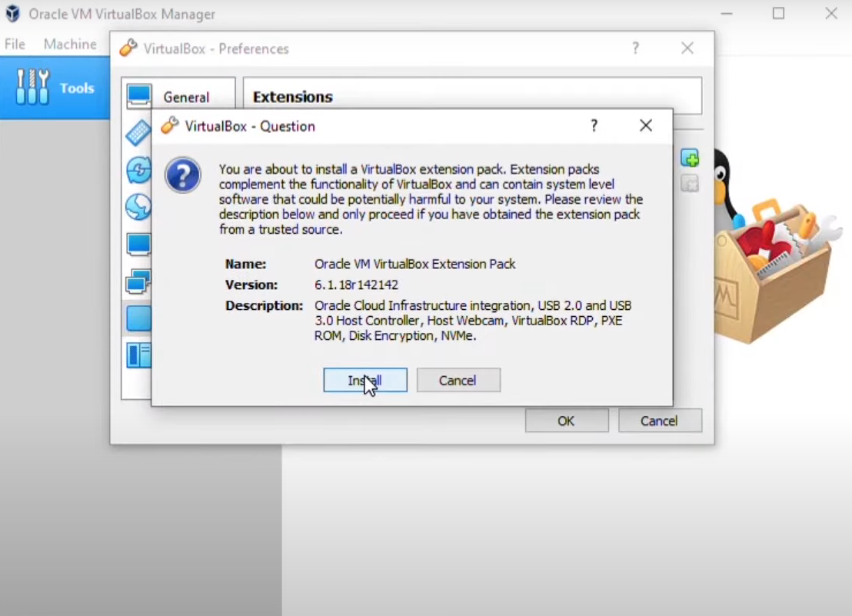Viewport: 852px width, 616px height.
Task: Select the Update preferences icon
Action: point(138,170)
